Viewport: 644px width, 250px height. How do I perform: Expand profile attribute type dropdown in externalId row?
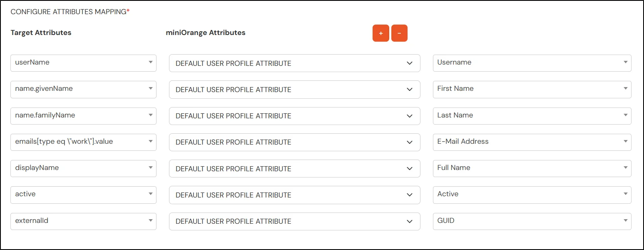295,221
